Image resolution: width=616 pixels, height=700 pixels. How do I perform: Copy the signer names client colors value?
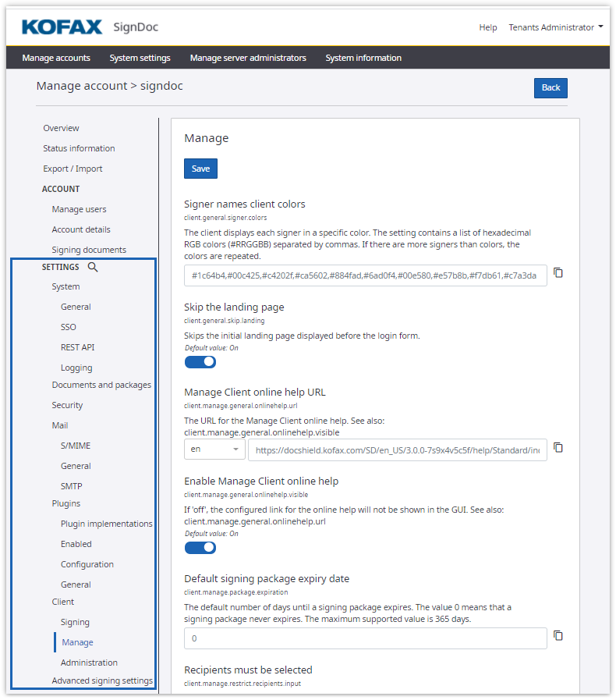click(x=558, y=273)
